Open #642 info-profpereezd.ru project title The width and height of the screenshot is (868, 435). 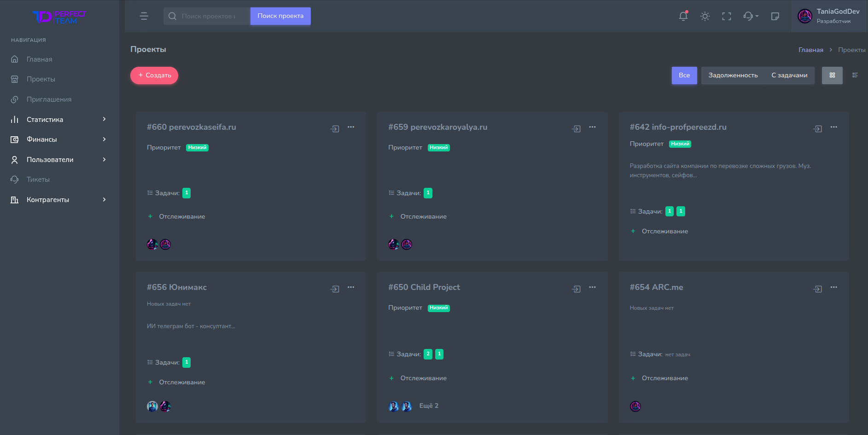678,127
